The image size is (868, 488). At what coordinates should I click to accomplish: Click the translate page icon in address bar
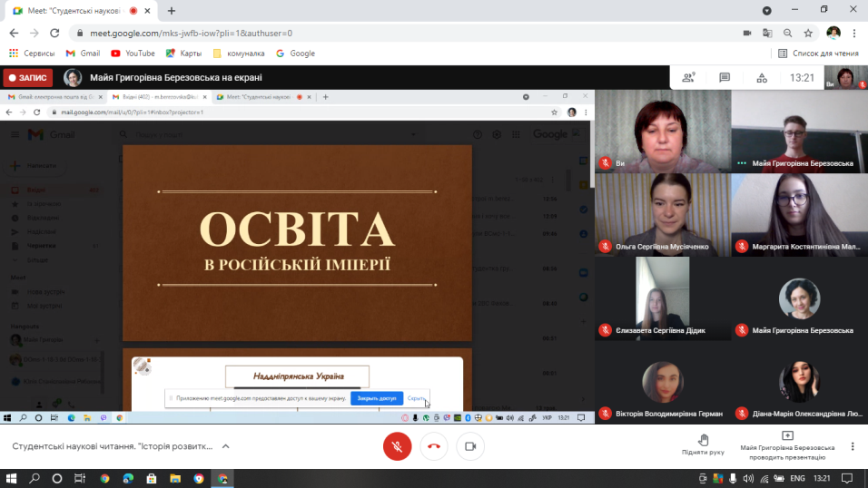pyautogui.click(x=767, y=33)
